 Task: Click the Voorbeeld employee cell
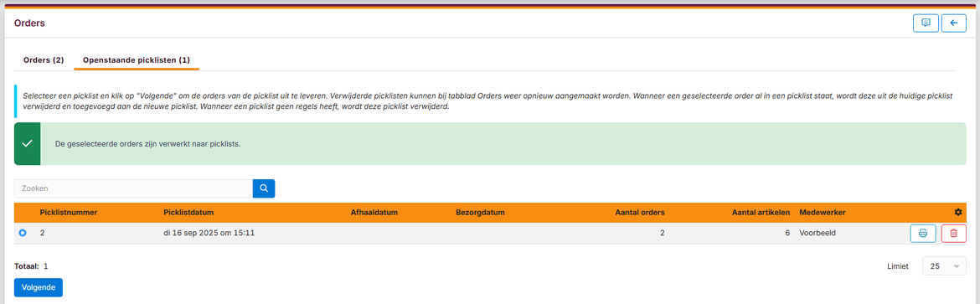pyautogui.click(x=818, y=234)
